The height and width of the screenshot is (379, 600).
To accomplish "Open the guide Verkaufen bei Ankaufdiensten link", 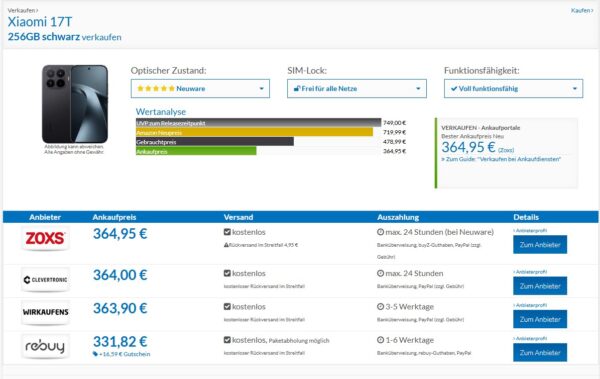I will (501, 159).
